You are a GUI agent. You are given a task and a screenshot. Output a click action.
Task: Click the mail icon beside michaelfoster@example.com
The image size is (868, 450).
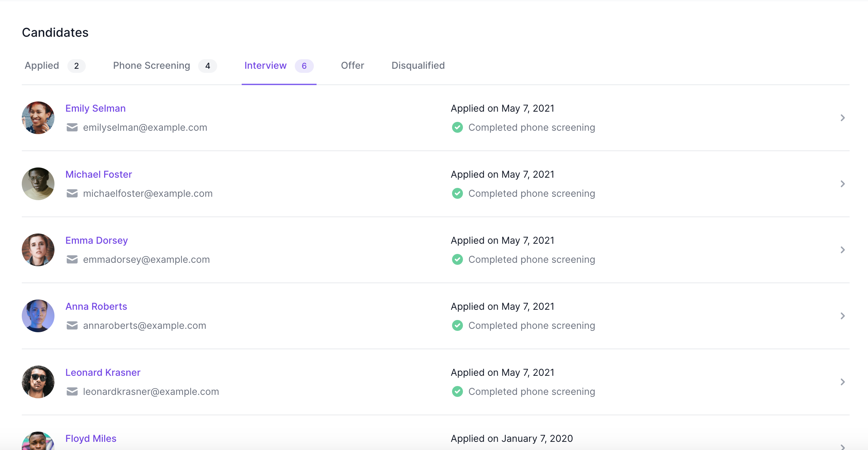(72, 193)
